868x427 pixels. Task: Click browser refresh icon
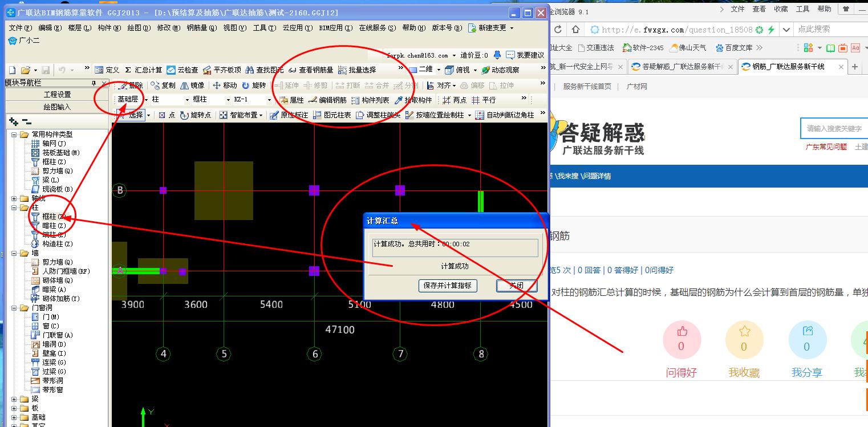coord(558,29)
